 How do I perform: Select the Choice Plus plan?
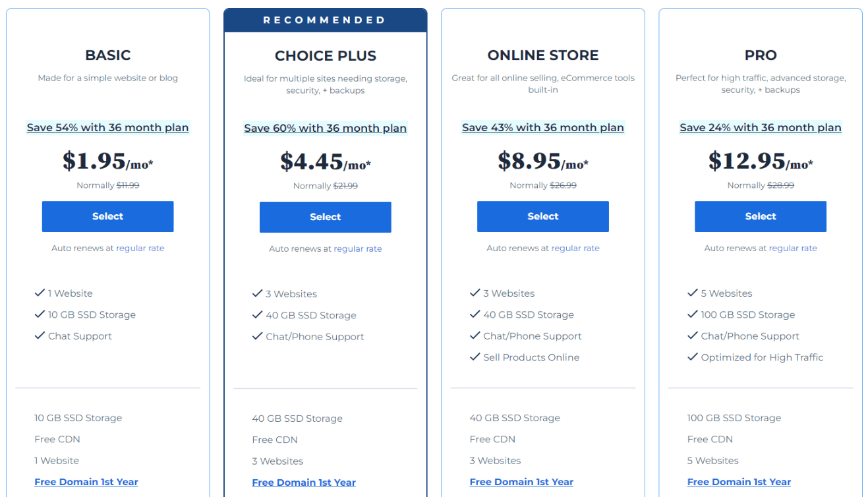coord(325,217)
